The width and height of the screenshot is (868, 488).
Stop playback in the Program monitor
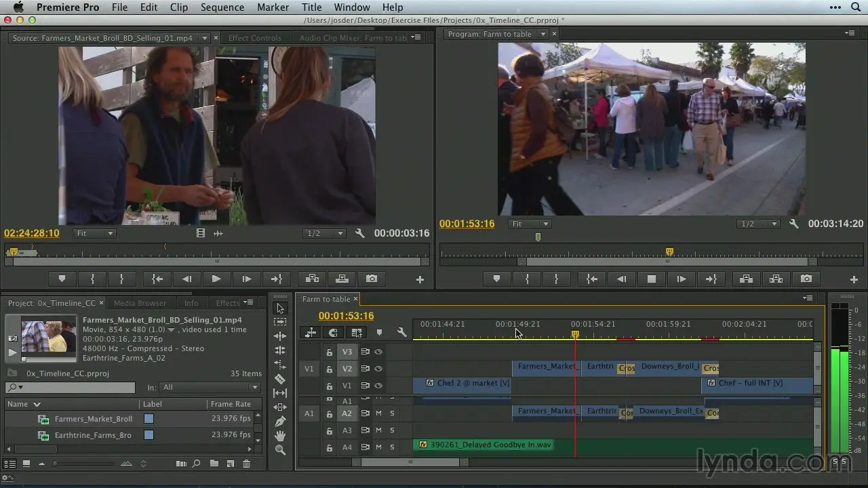pyautogui.click(x=652, y=279)
